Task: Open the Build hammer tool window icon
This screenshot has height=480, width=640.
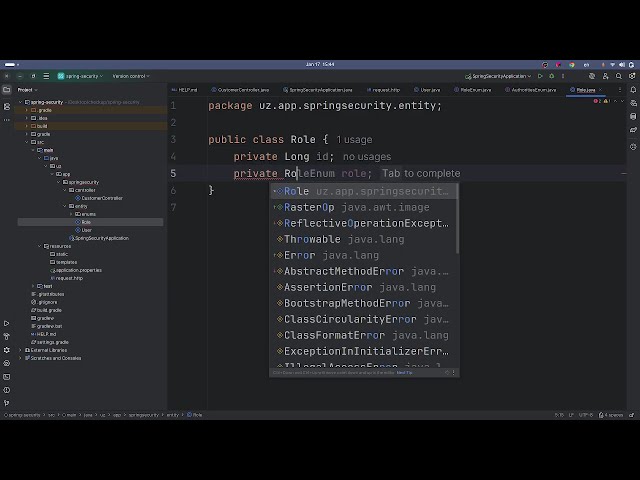Action: tap(7, 336)
